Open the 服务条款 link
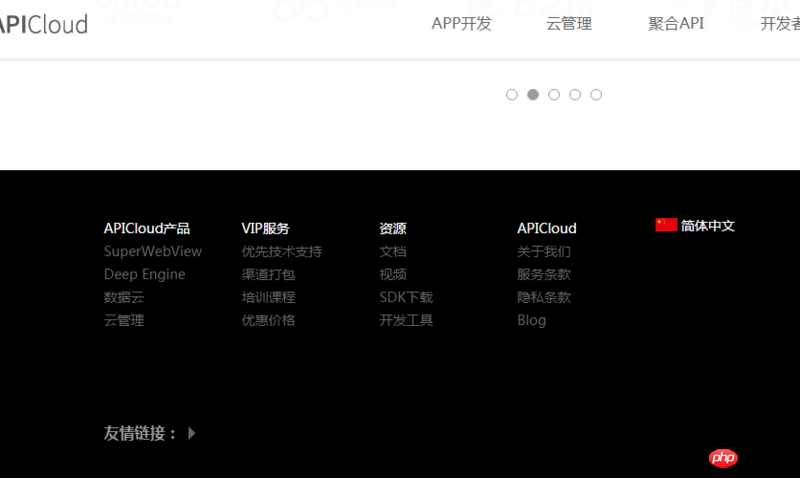This screenshot has width=800, height=478. (x=544, y=274)
